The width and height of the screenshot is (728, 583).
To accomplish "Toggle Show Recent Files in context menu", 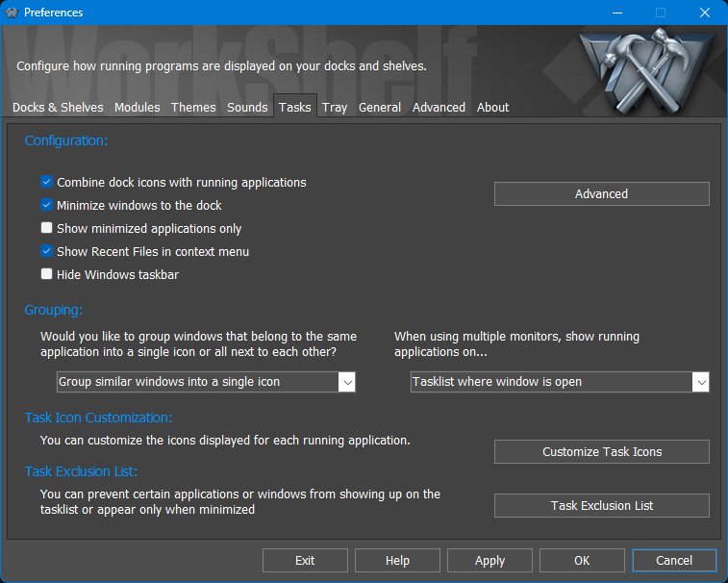I will tap(46, 251).
